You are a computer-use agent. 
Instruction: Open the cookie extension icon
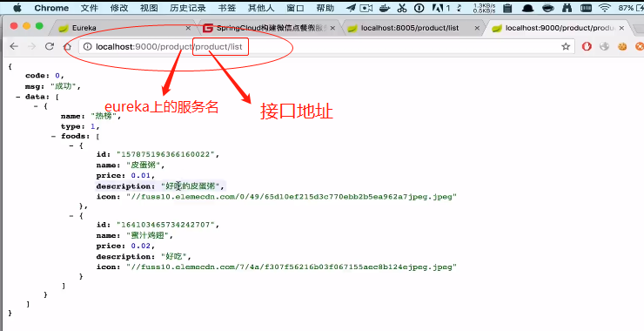coord(622,46)
